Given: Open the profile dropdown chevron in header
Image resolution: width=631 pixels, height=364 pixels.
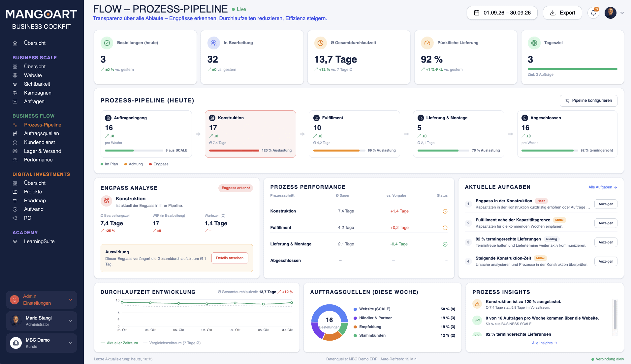Looking at the screenshot, I should [622, 13].
